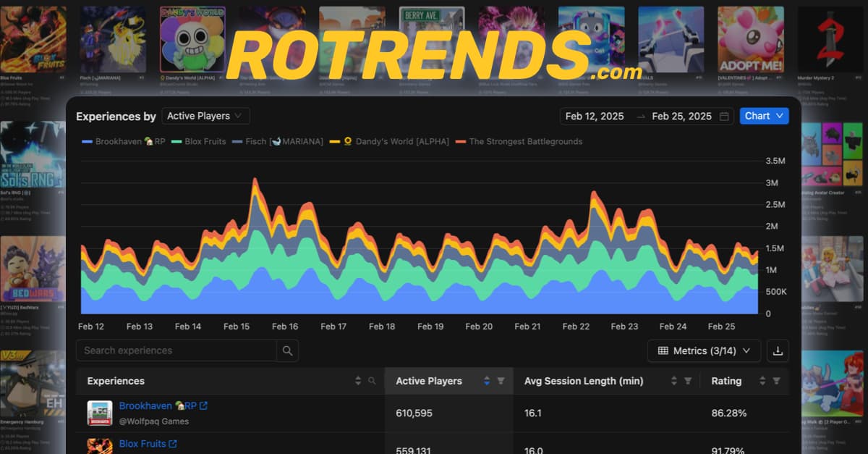Open the blue Chart view dropdown
This screenshot has width=868, height=454.
764,116
